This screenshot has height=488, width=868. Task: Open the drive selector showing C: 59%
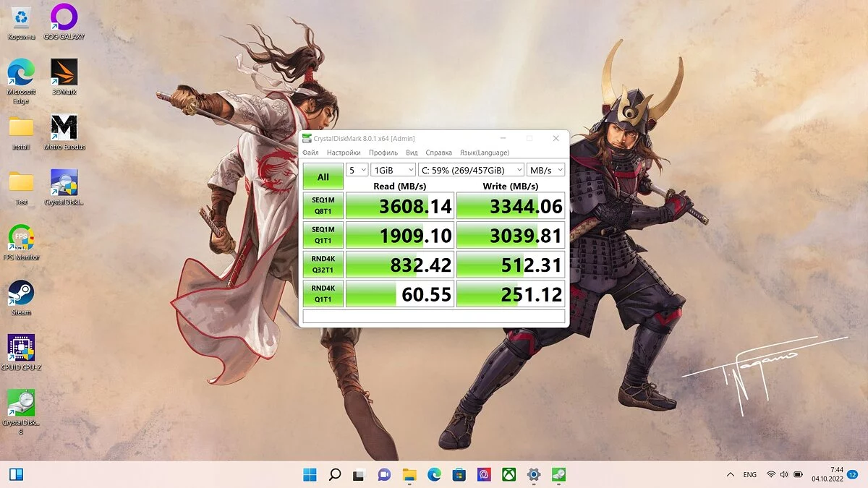471,170
